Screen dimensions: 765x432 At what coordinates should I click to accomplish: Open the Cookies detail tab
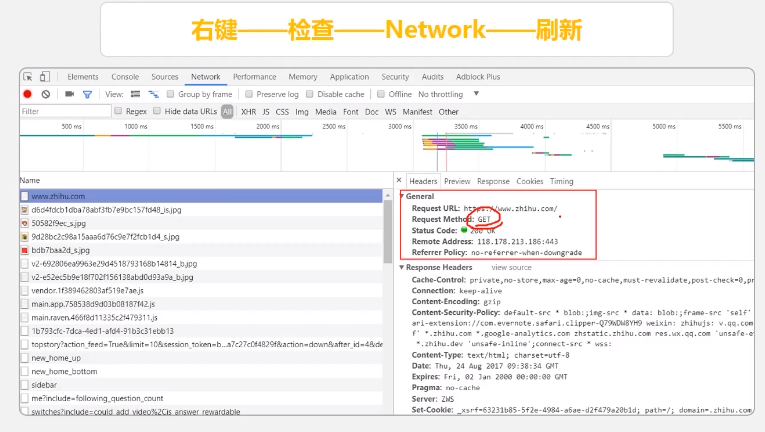(530, 181)
